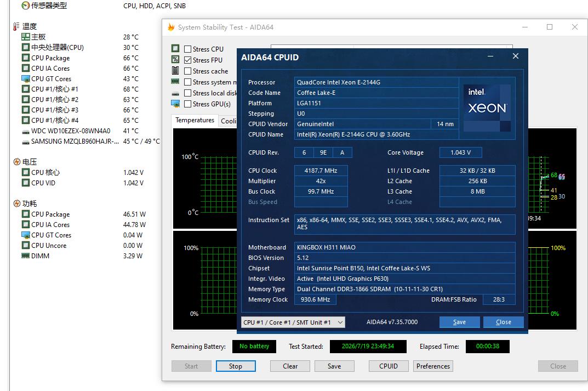
Task: Enable the Stress CPU checkbox
Action: point(188,49)
